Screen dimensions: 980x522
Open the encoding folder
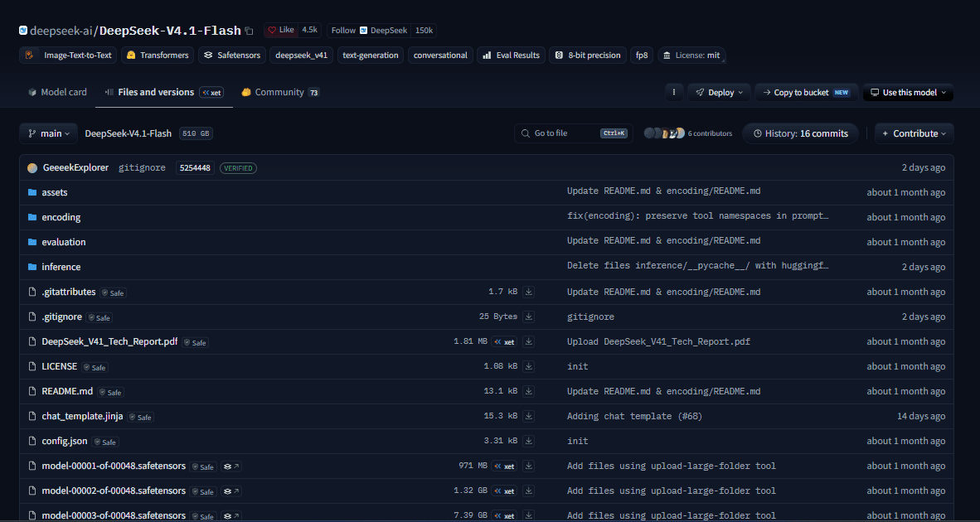point(61,217)
